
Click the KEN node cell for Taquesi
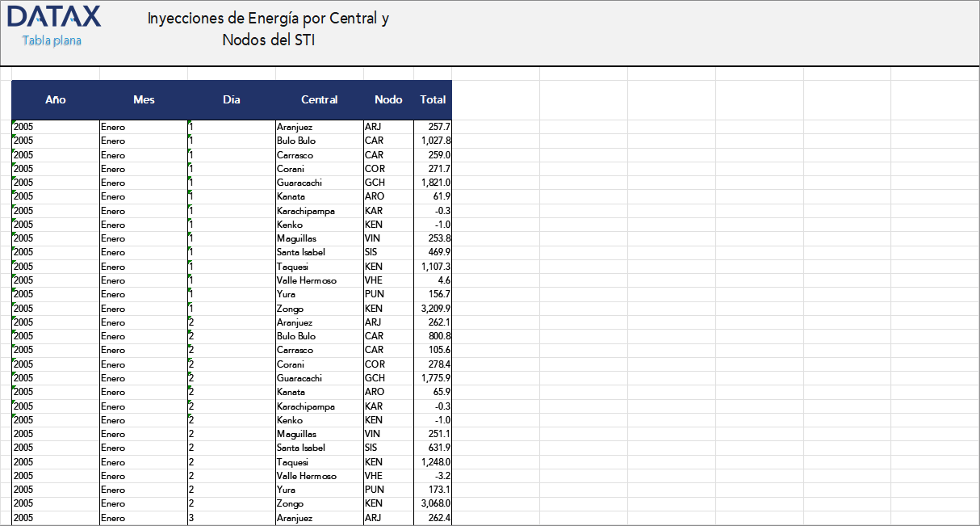375,266
